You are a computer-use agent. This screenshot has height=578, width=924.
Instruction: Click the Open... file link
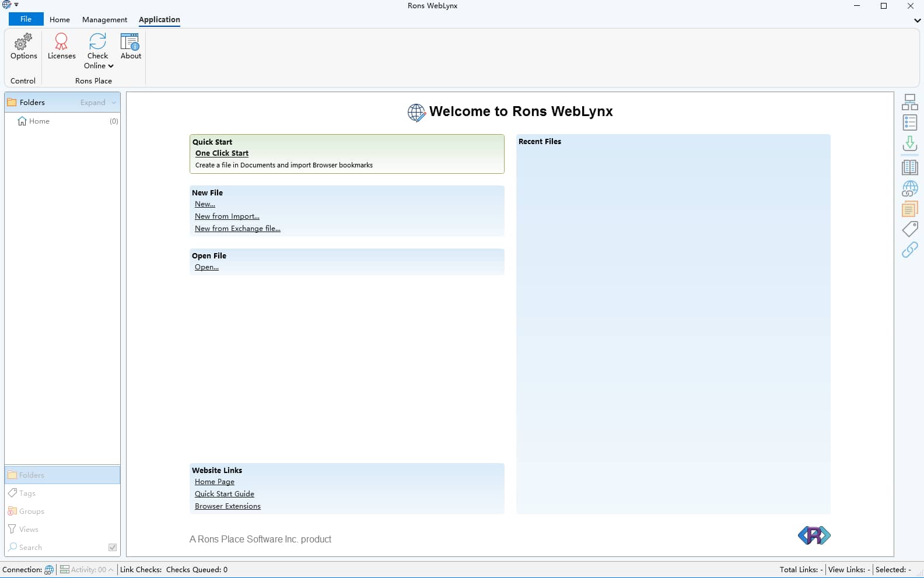206,267
